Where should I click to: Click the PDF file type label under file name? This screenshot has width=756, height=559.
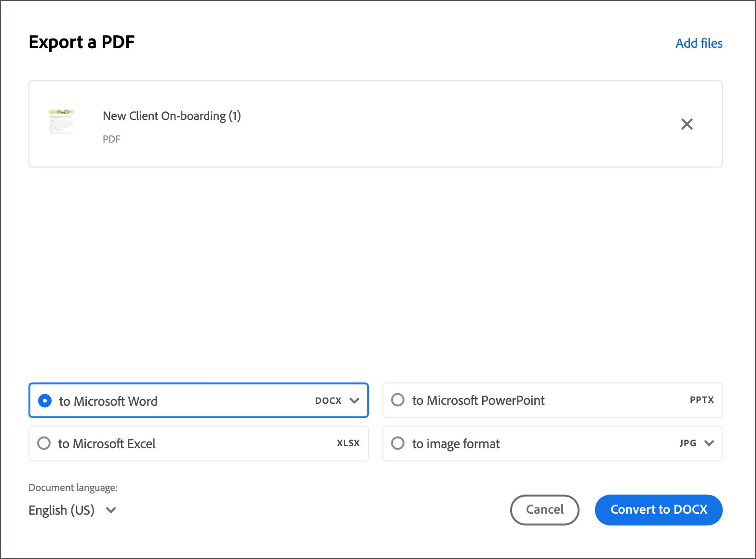111,139
